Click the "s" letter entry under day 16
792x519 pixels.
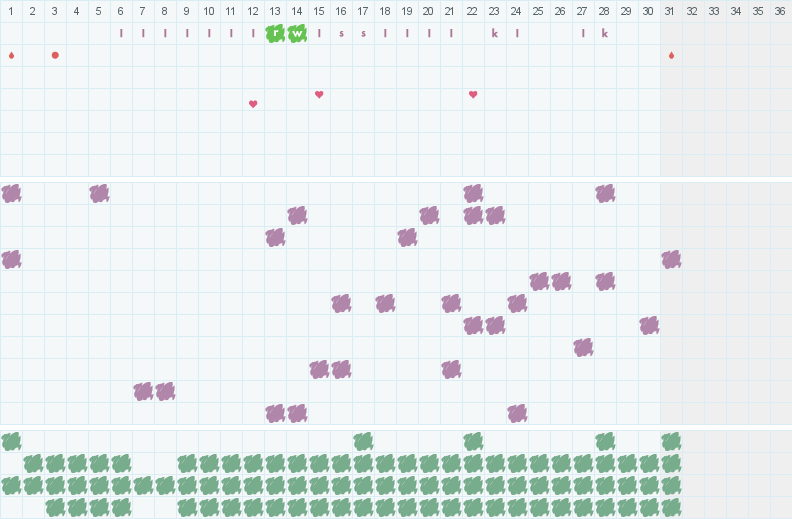341,33
